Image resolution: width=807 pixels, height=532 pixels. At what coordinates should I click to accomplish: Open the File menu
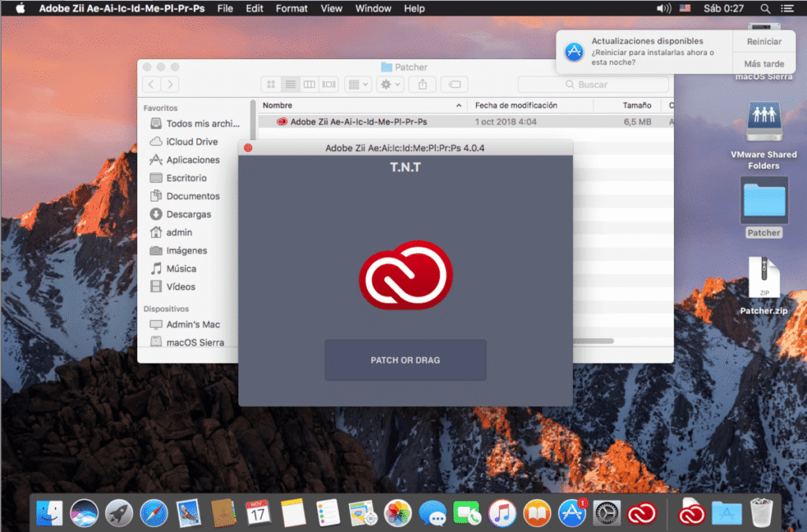(225, 8)
